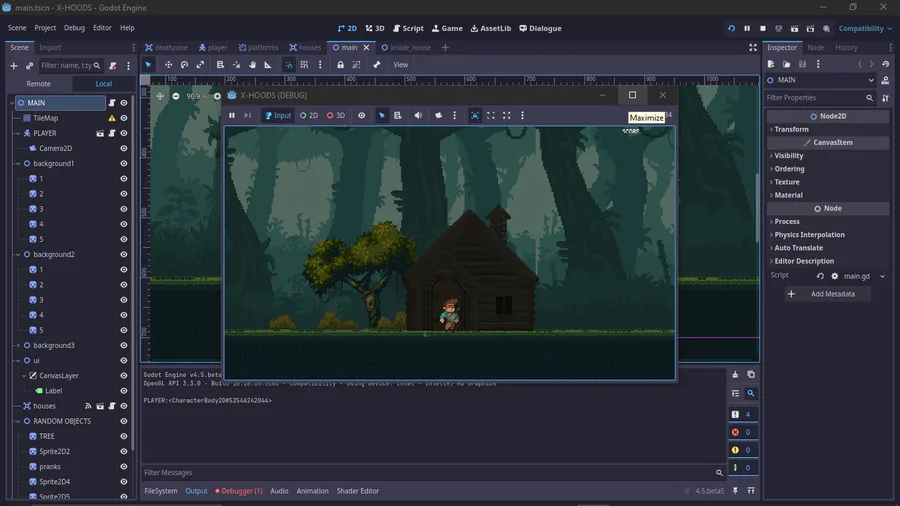Collapse the RANDOM OBJECTS node
The height and width of the screenshot is (506, 900).
18,421
